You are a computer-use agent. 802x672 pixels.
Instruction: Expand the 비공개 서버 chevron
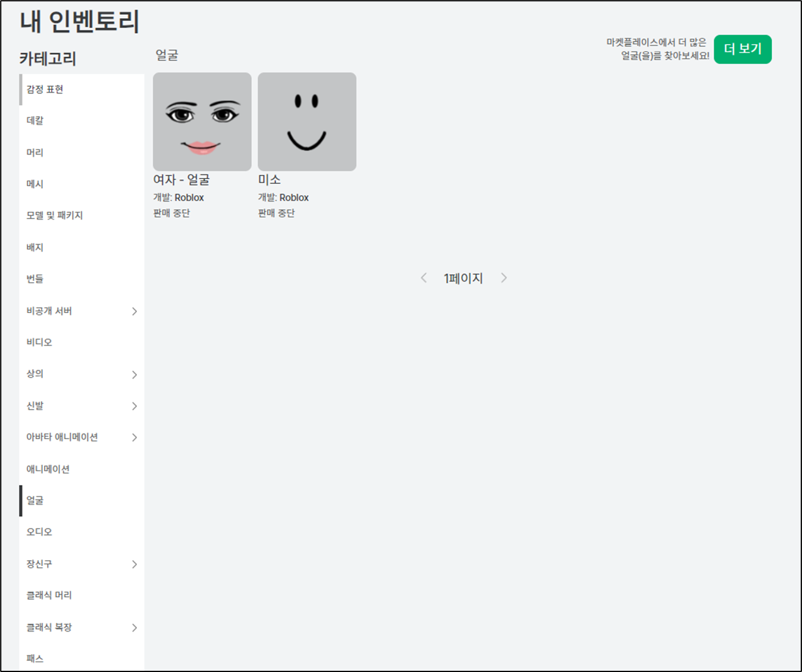tap(134, 311)
